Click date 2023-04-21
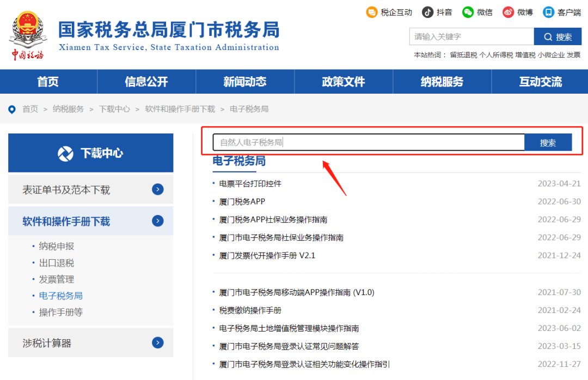The image size is (588, 380). point(559,183)
